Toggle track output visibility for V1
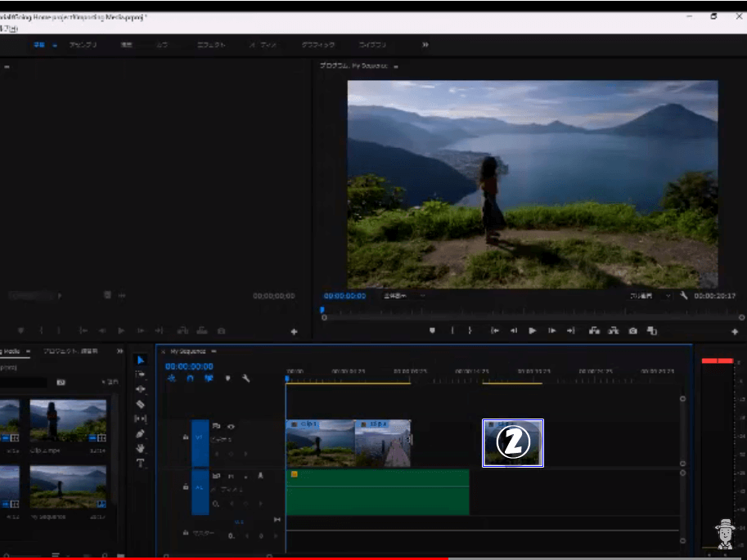The height and width of the screenshot is (560, 747). [x=231, y=426]
